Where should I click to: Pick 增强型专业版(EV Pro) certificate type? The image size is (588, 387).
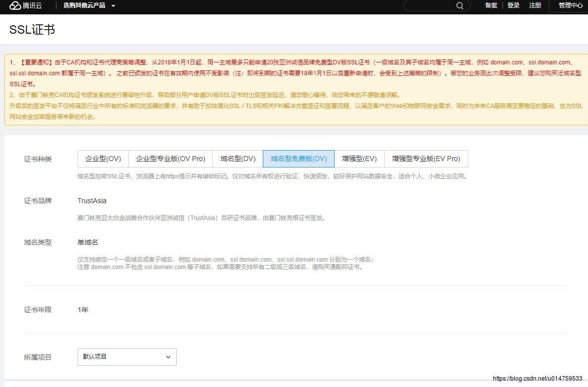[426, 159]
